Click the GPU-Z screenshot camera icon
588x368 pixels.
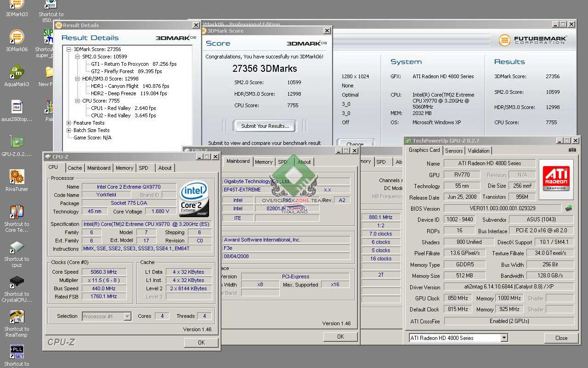(572, 150)
